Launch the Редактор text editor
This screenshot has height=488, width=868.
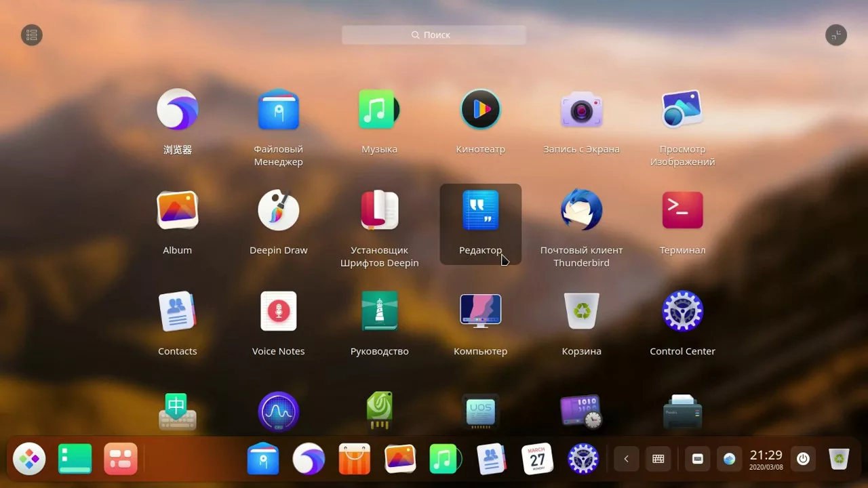[480, 210]
